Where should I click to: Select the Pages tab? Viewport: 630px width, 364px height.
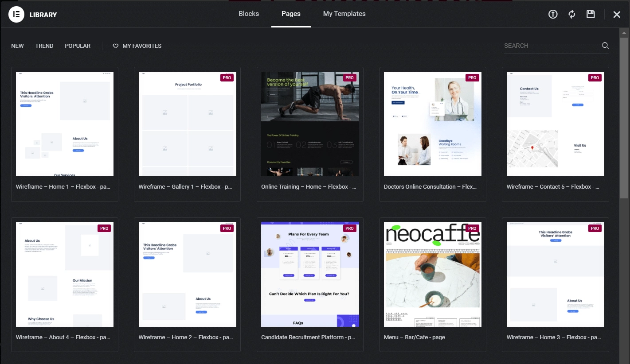[291, 14]
